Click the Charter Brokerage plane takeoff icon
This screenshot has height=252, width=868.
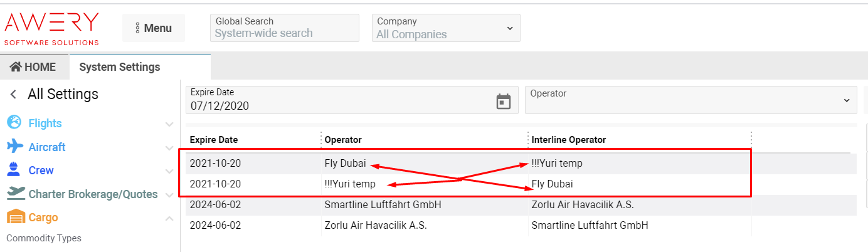point(14,194)
